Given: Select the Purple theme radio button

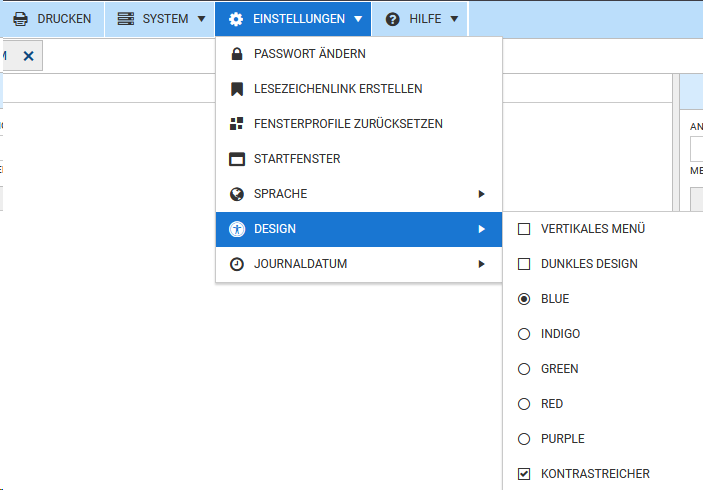Looking at the screenshot, I should [524, 439].
